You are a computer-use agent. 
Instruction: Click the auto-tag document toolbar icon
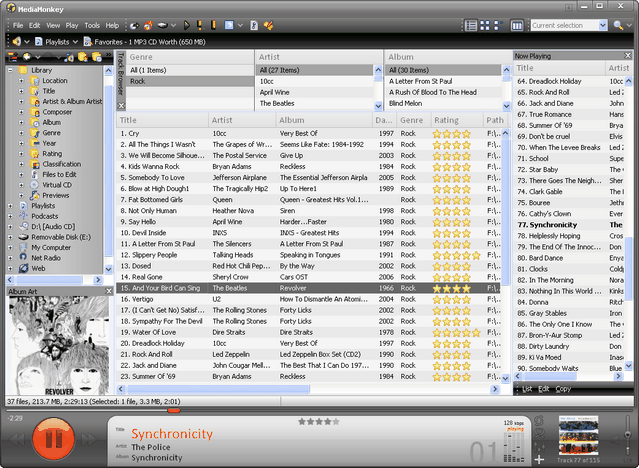point(254,26)
